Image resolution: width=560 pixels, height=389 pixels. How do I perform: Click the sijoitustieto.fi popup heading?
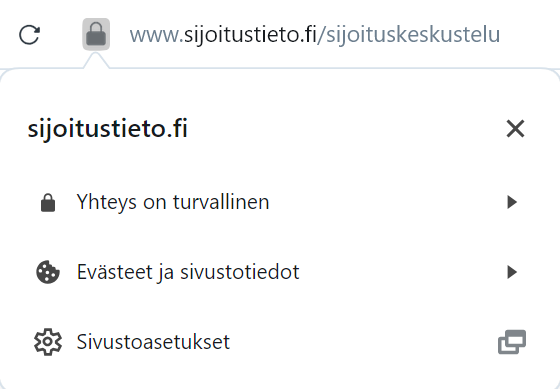[108, 129]
